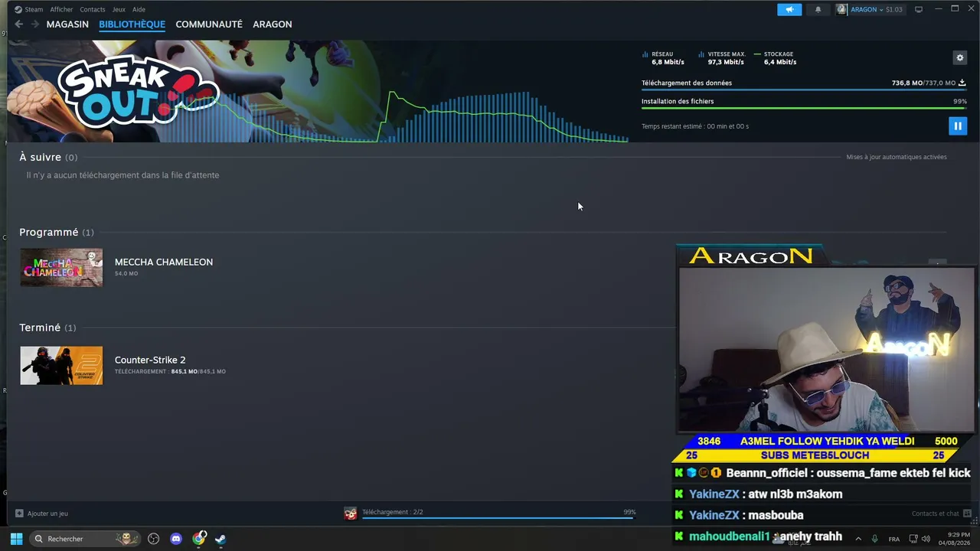Open download settings gear in Steam
This screenshot has height=551, width=980.
[959, 57]
